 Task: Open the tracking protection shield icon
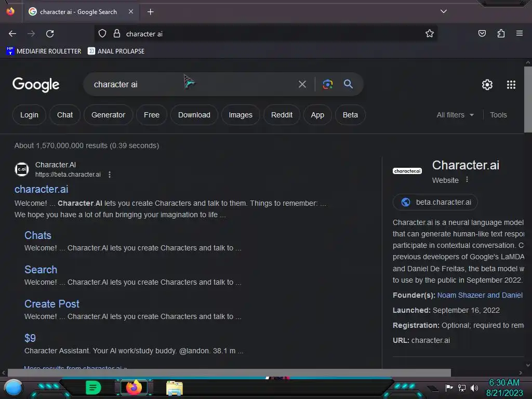102,34
